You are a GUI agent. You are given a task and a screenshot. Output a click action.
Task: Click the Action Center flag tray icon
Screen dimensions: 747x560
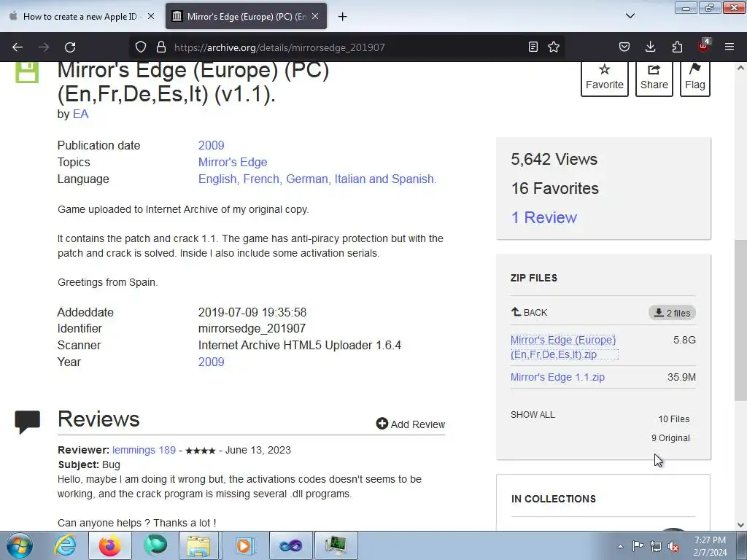click(x=638, y=546)
